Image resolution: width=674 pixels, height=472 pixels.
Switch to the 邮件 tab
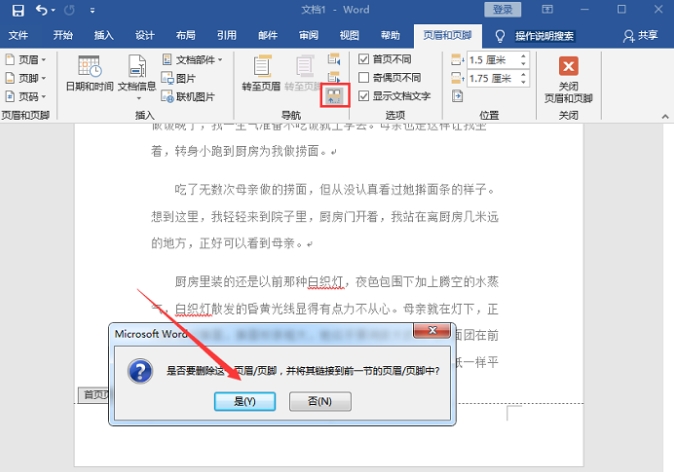click(267, 35)
